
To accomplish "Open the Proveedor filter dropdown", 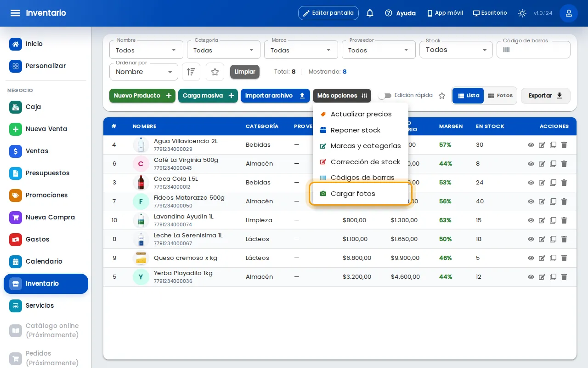I will (379, 50).
